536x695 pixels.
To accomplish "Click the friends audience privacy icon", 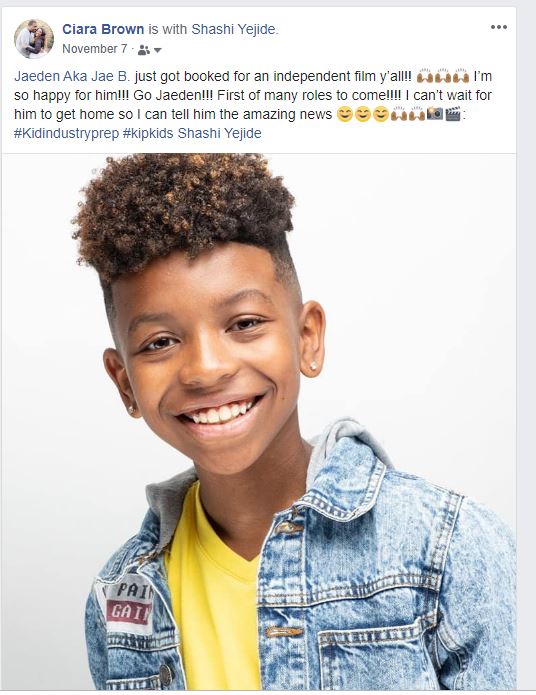I will click(143, 50).
